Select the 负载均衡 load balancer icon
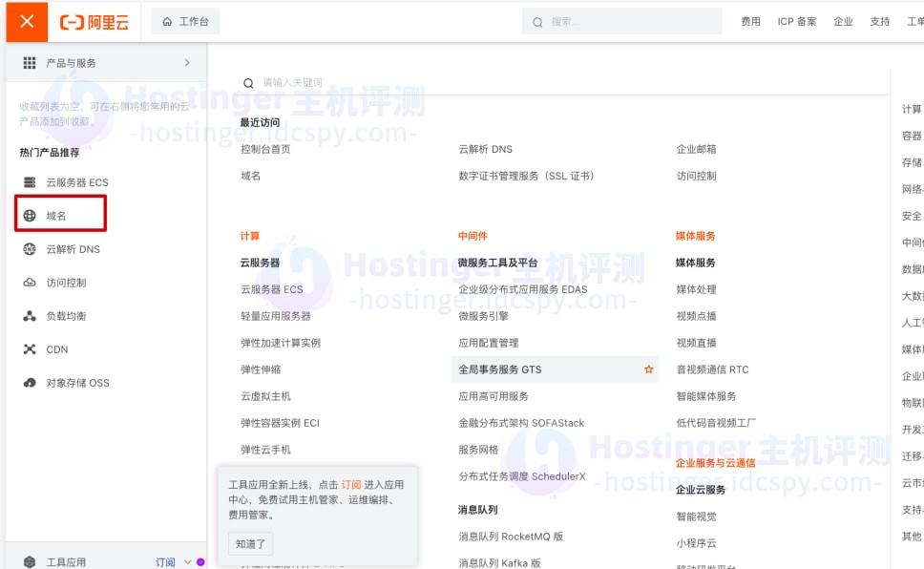The height and width of the screenshot is (569, 924). click(x=30, y=315)
